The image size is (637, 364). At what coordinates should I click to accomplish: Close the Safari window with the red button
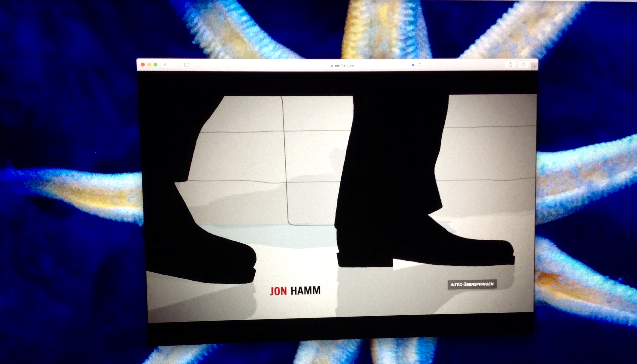[x=143, y=65]
